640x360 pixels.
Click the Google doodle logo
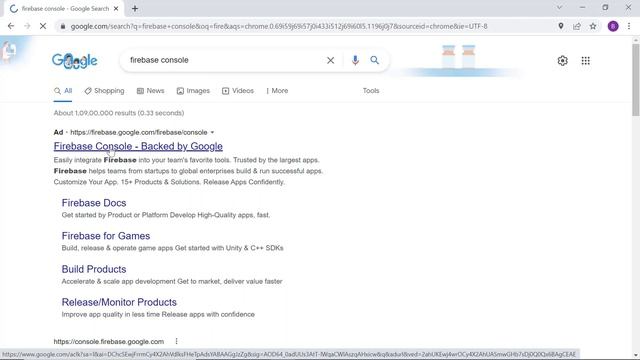click(75, 61)
